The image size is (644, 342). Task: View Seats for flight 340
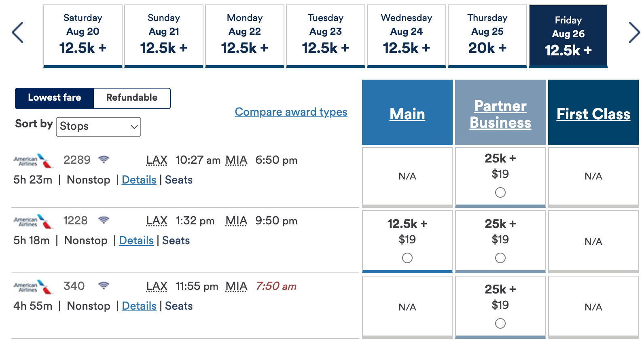click(x=179, y=306)
